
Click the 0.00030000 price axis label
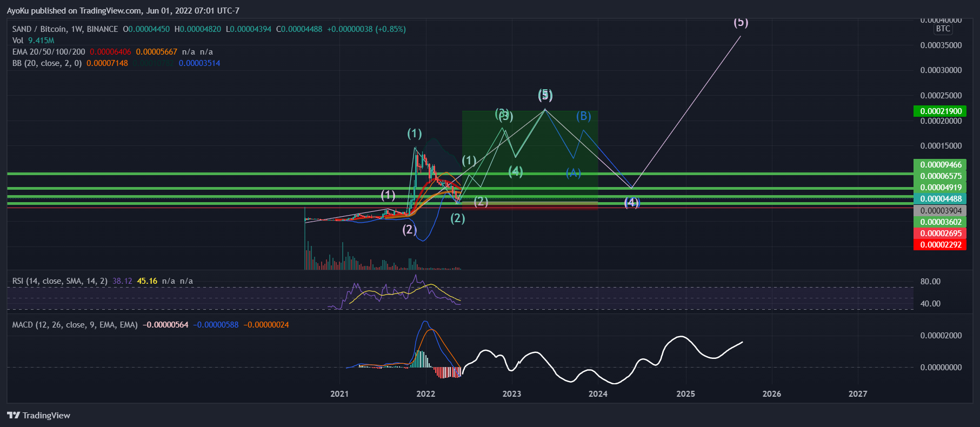click(x=941, y=70)
